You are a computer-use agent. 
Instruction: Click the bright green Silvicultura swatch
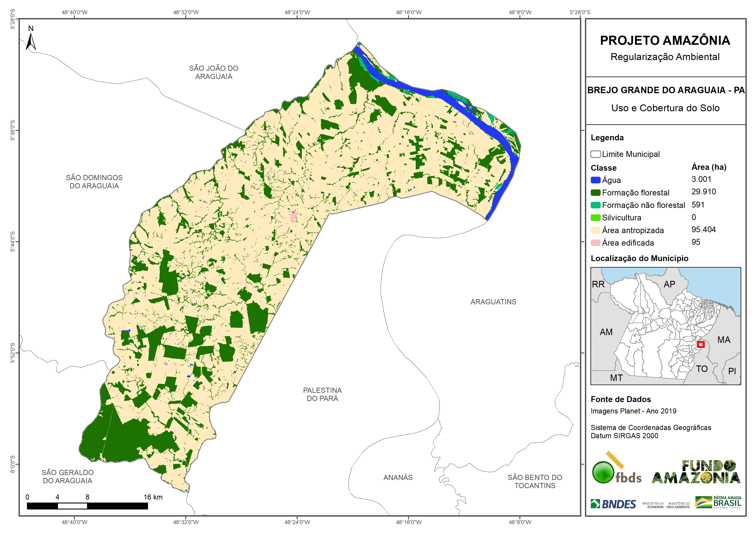click(595, 217)
